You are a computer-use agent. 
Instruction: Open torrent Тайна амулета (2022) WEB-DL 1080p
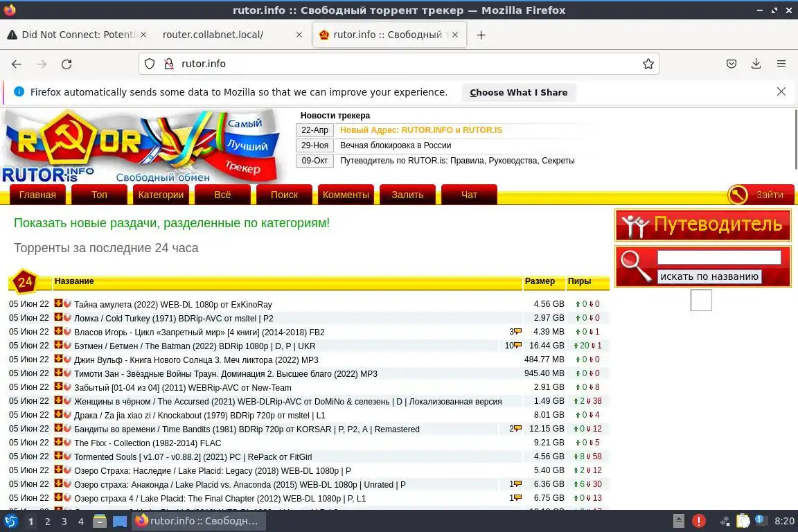click(x=173, y=304)
